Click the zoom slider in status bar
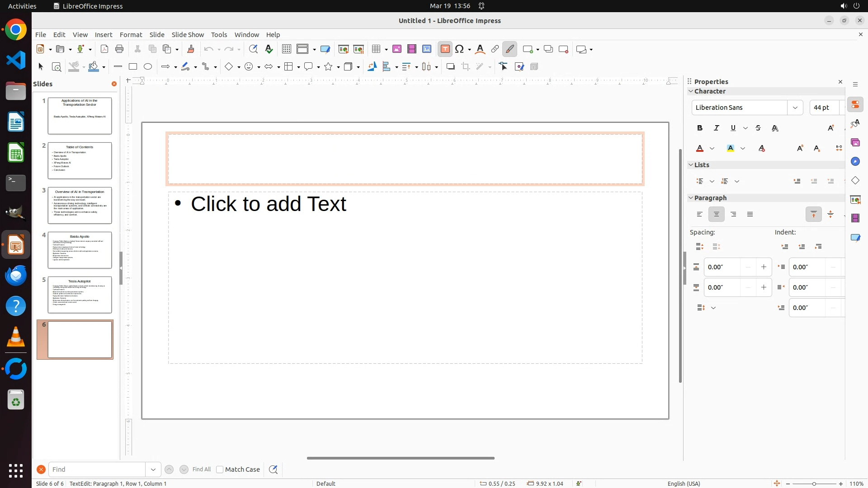This screenshot has width=868, height=488. pos(814,484)
